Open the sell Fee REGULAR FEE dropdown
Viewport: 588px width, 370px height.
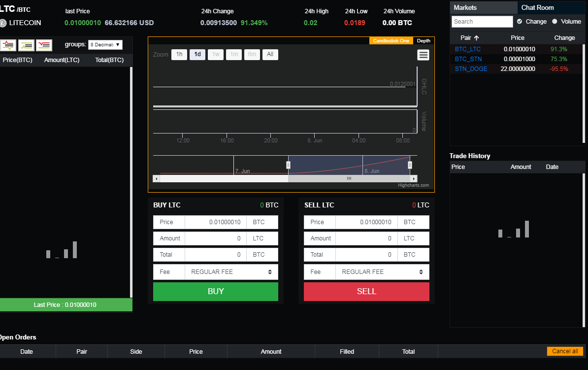(382, 272)
